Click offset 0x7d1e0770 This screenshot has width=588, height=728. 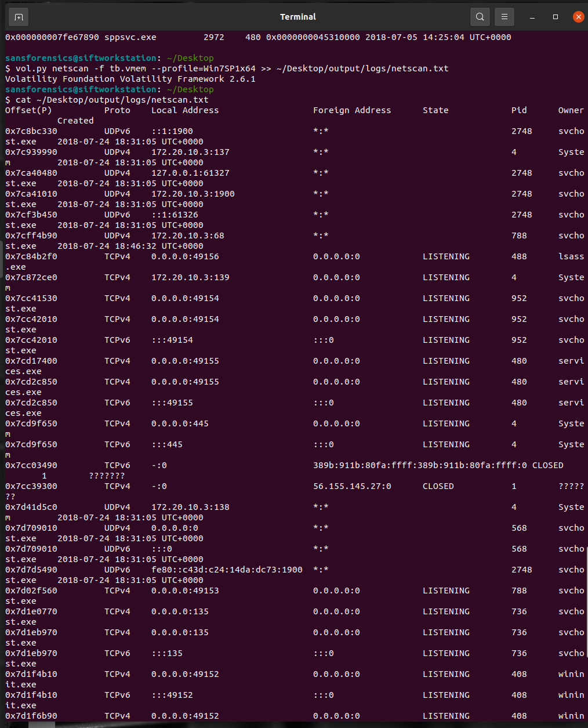tap(31, 611)
